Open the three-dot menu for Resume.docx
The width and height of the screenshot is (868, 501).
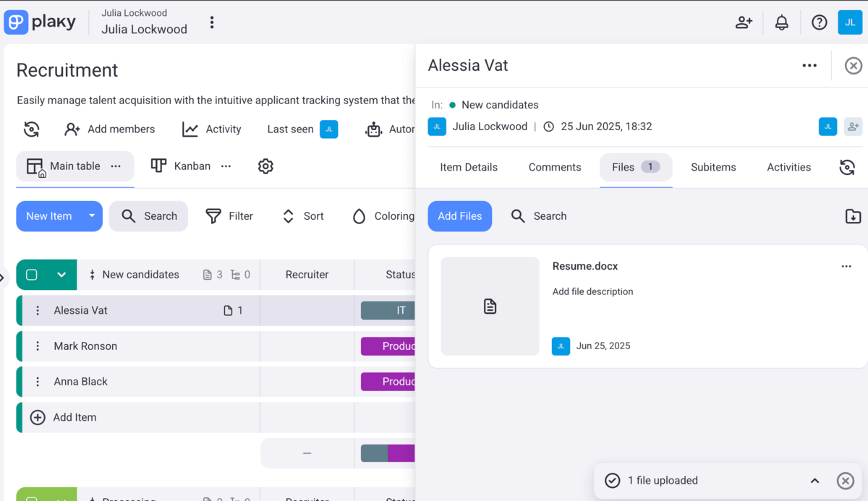(846, 266)
